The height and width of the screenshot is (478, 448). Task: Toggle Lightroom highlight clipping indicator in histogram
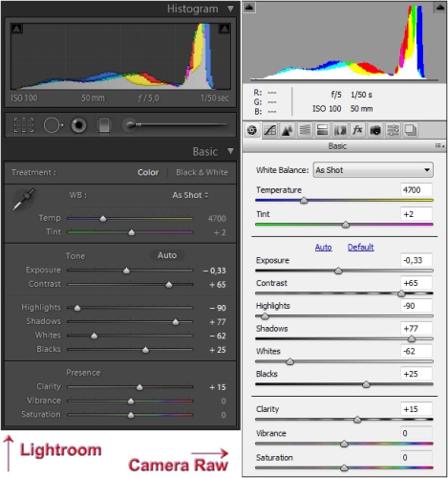tap(224, 29)
